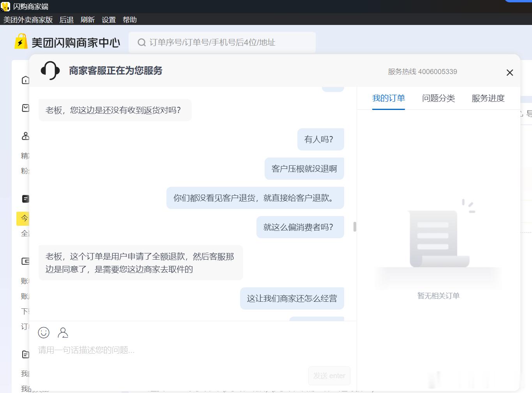Click the 暂无相关订单 empty state text
The image size is (532, 393).
coord(438,296)
